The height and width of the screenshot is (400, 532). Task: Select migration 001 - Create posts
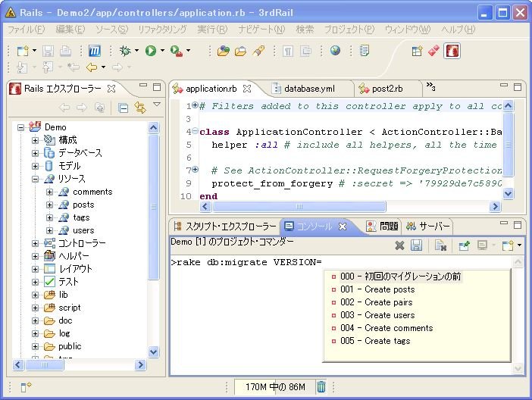pos(377,289)
